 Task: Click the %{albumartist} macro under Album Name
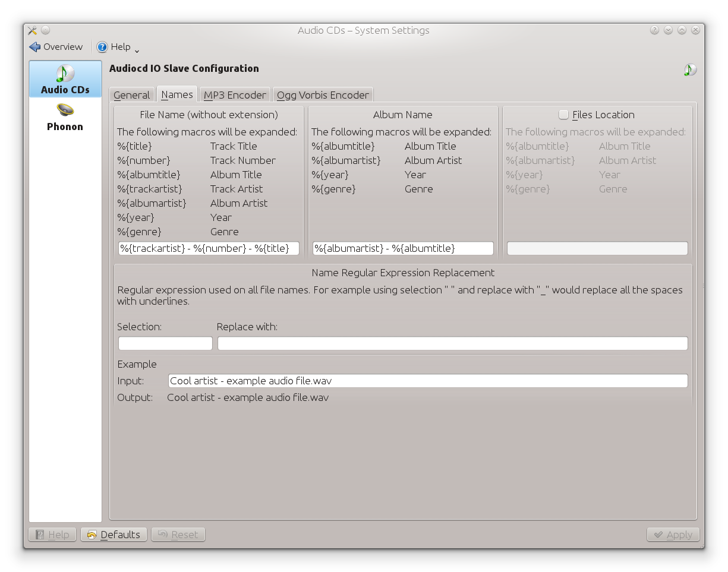[346, 160]
